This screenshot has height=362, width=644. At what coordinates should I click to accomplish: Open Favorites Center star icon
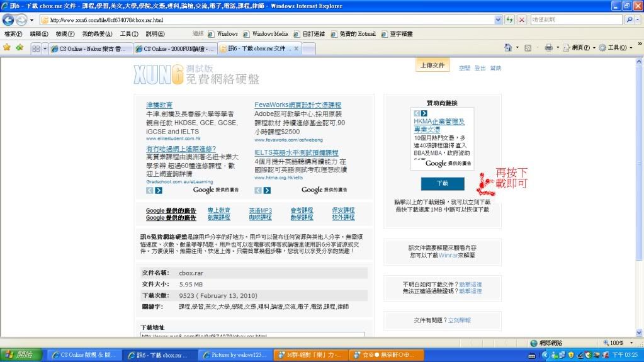[7, 48]
